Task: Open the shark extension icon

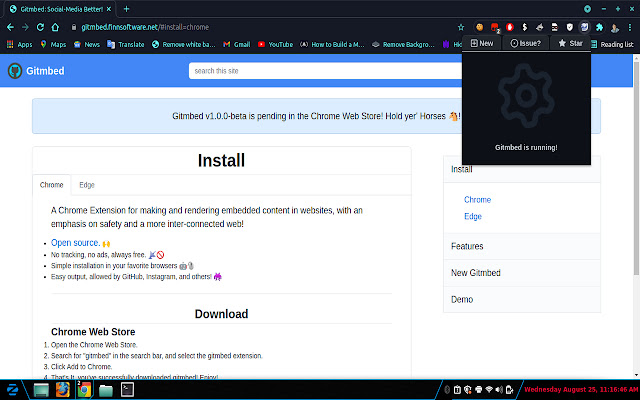Action: 540,27
